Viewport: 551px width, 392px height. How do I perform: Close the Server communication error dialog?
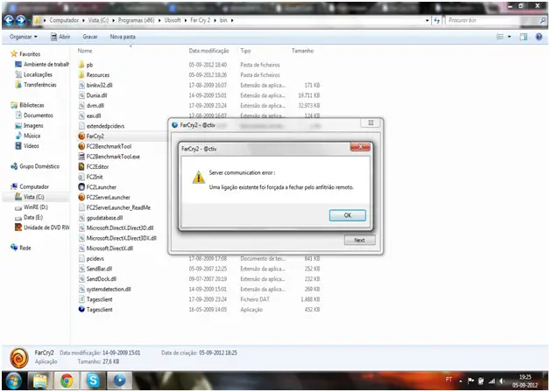[360, 147]
